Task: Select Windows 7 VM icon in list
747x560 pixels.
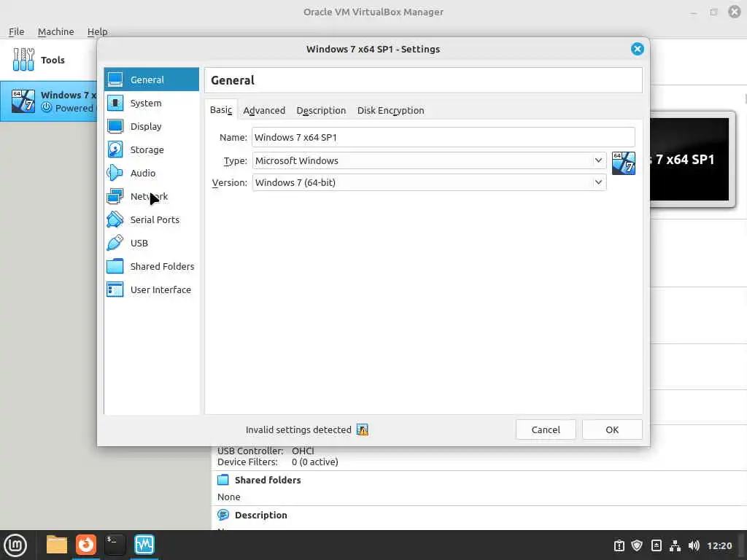Action: [x=23, y=101]
